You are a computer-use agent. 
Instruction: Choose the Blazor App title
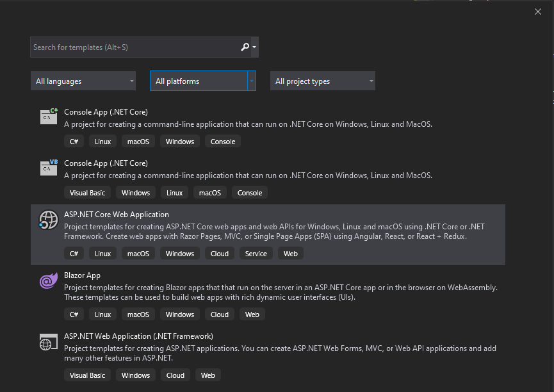(x=82, y=275)
